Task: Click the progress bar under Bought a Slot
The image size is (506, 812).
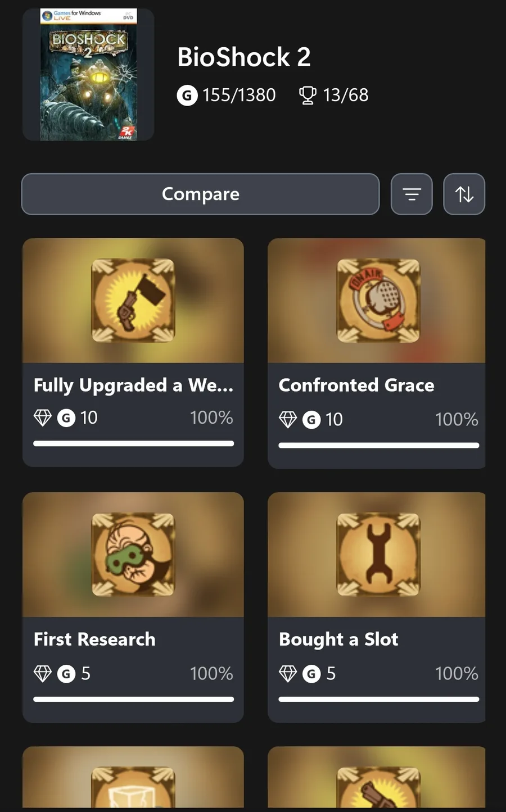Action: 378,700
